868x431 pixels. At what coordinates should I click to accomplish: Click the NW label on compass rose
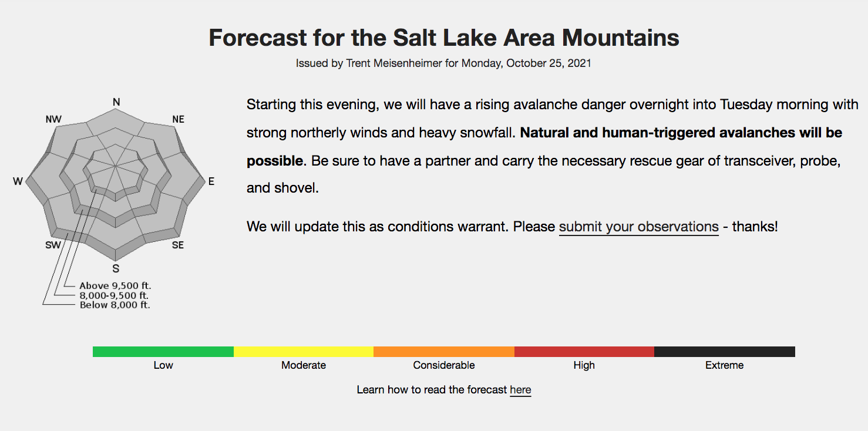click(x=53, y=119)
